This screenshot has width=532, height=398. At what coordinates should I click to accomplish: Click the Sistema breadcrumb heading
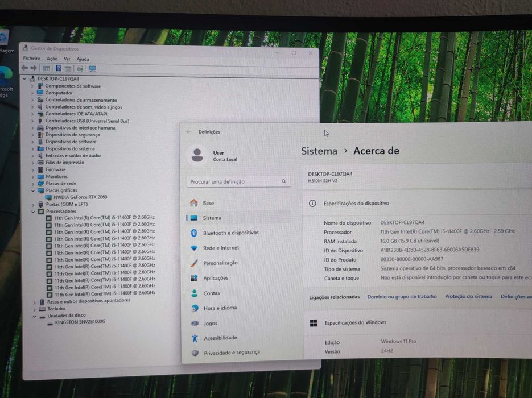coord(319,151)
